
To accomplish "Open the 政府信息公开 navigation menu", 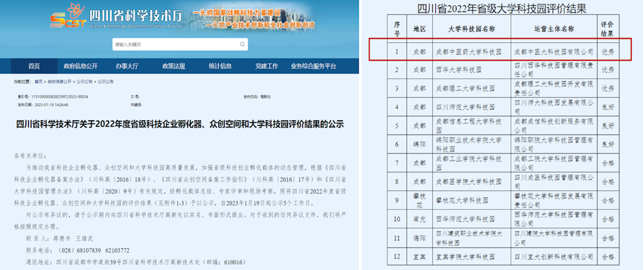I will tap(80, 66).
